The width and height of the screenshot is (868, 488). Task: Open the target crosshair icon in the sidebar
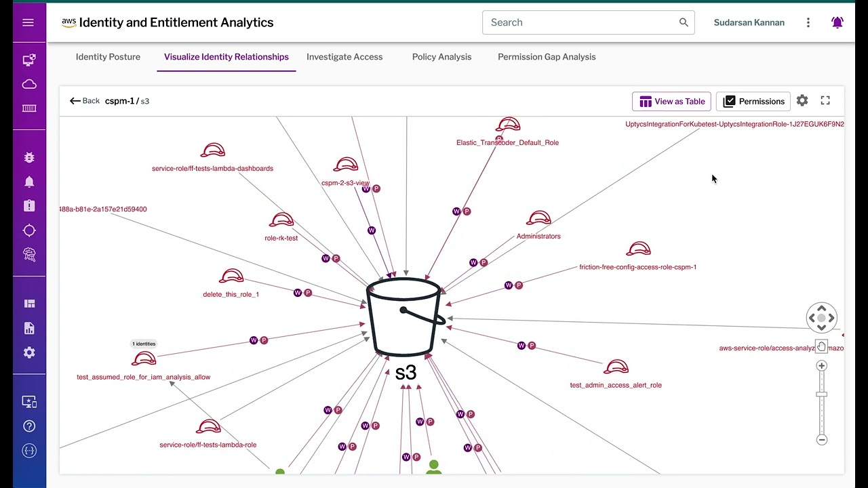(x=29, y=230)
